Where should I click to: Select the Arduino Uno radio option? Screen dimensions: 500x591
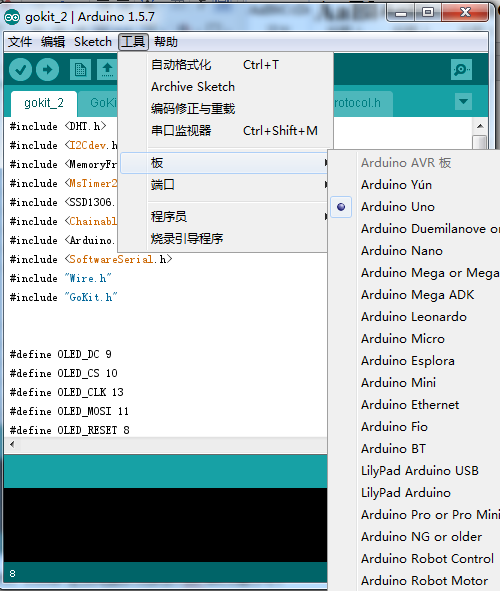point(341,207)
